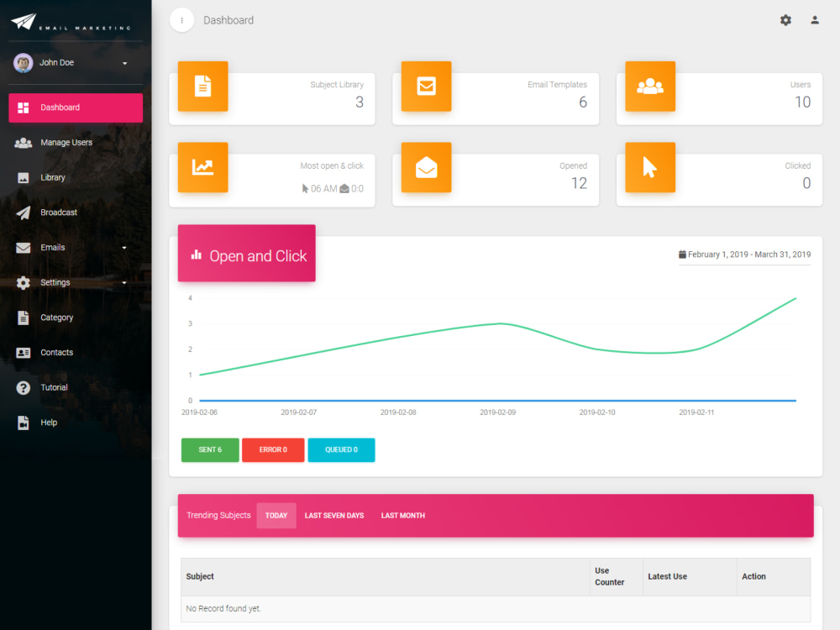Select the TODAY trending tab

276,516
